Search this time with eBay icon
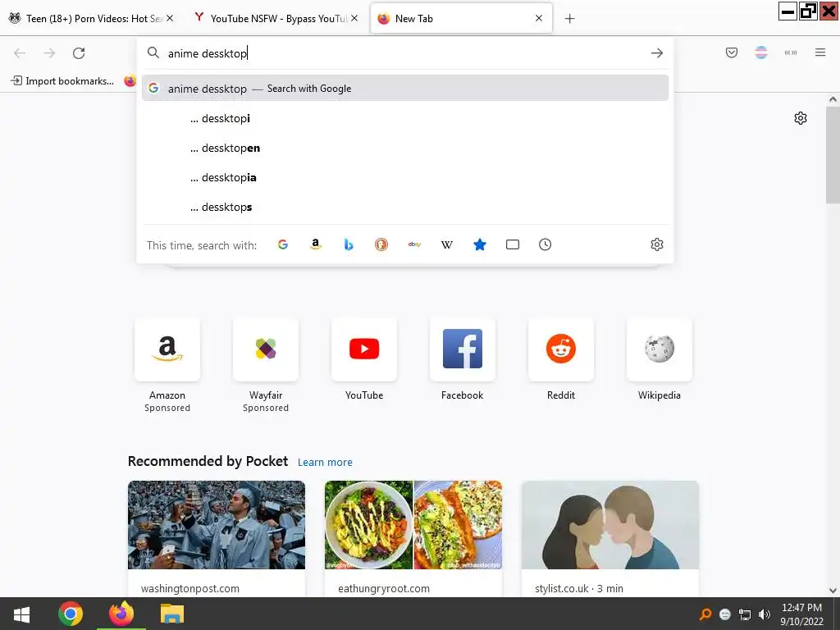This screenshot has height=630, width=840. tap(414, 244)
